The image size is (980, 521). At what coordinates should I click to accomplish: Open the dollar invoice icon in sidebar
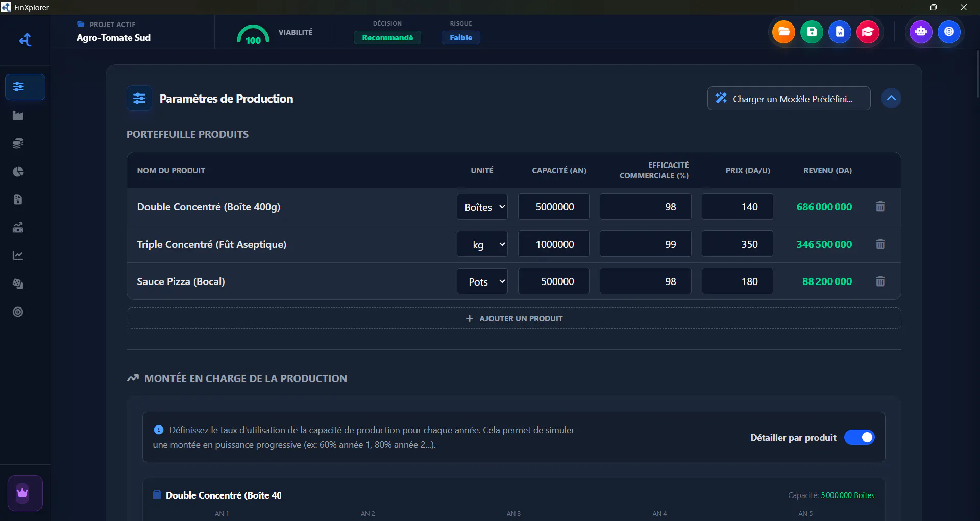(18, 200)
